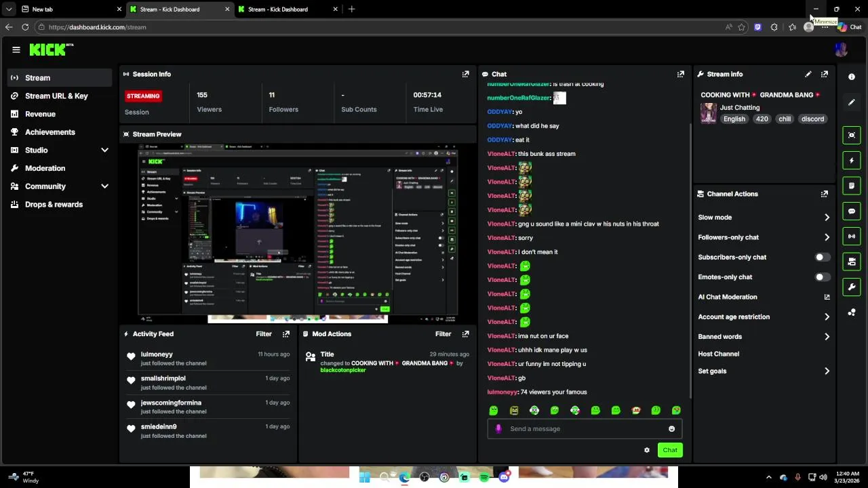Screen dimensions: 868x488
Task: Click the user avatar in the Kick header
Action: pyautogui.click(x=841, y=49)
